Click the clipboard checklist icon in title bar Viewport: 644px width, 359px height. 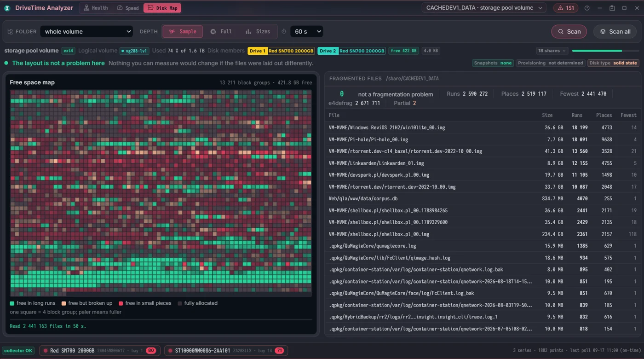click(x=612, y=8)
